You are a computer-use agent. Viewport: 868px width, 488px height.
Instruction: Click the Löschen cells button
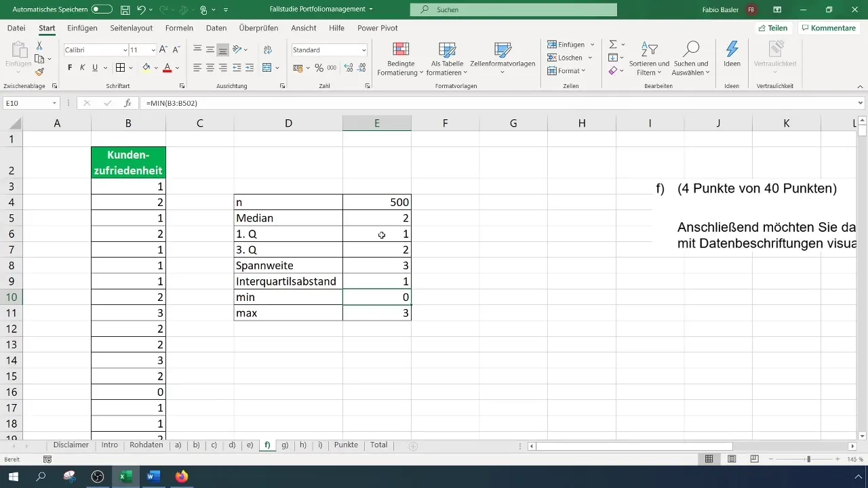(570, 58)
